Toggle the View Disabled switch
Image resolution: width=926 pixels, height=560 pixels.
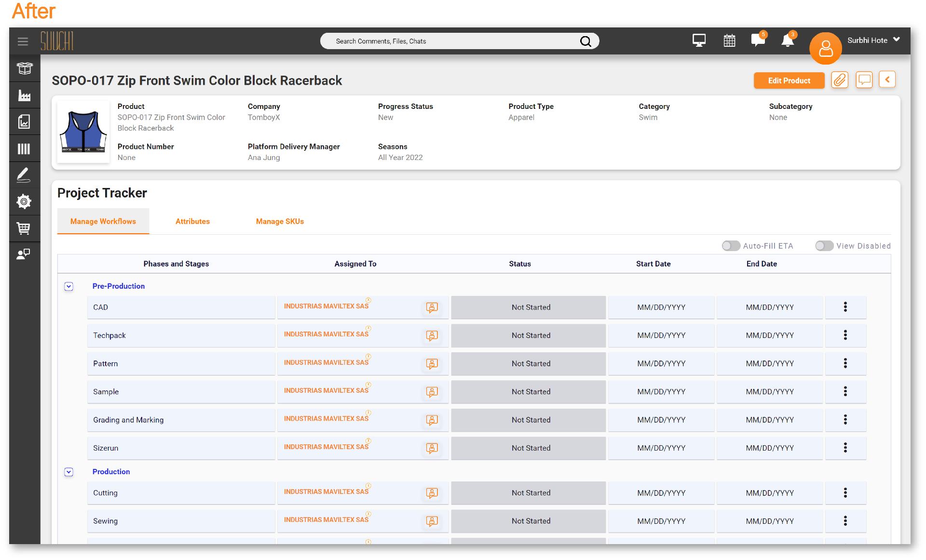coord(824,246)
